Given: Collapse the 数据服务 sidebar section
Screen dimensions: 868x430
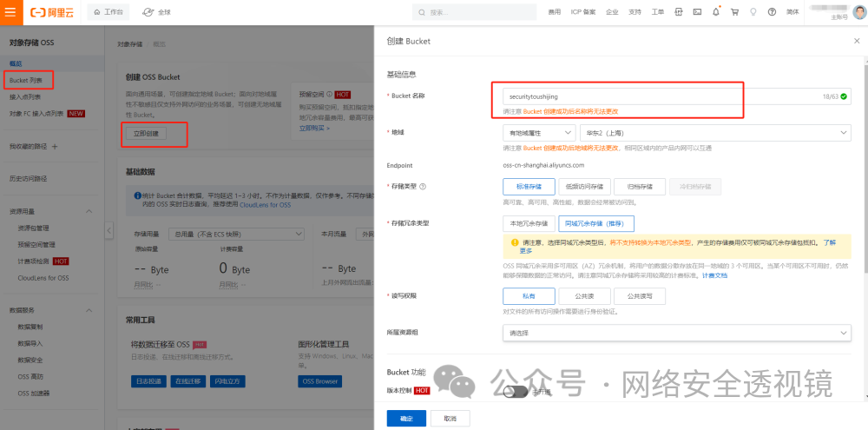Looking at the screenshot, I should pyautogui.click(x=89, y=310).
